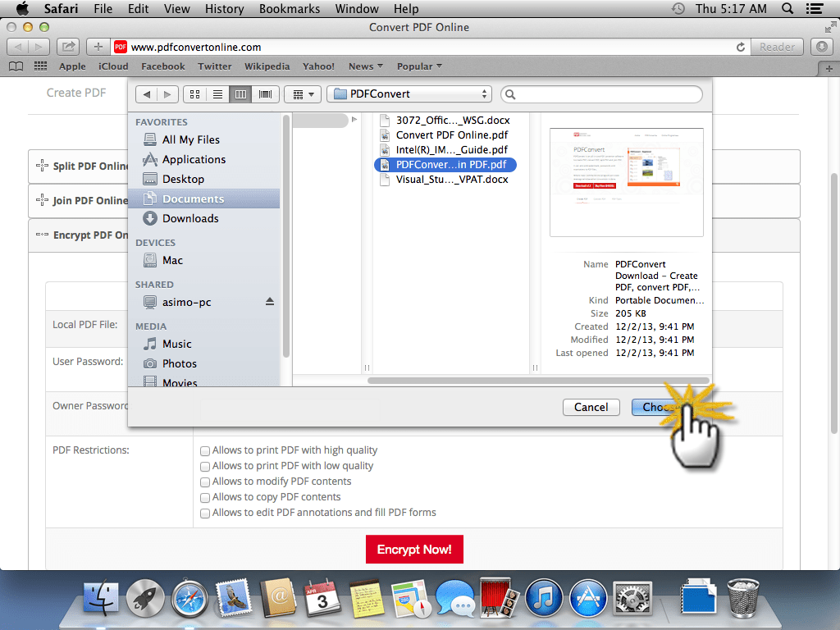Open the History menu in the menu bar
The height and width of the screenshot is (630, 840).
tap(224, 9)
